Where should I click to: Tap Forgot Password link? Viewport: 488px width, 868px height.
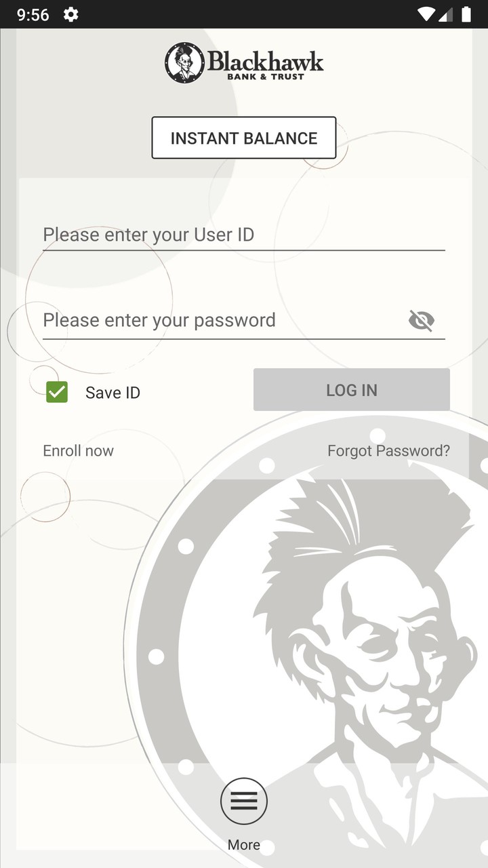(388, 450)
